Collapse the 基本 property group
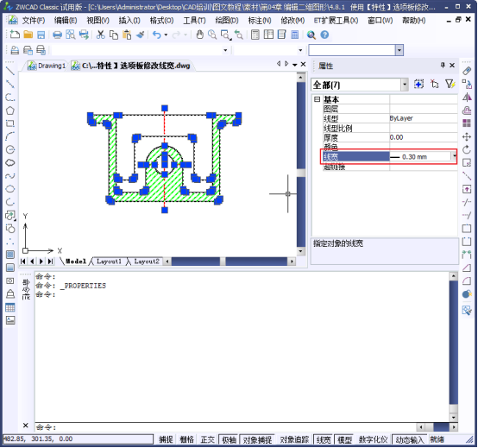Image resolution: width=478 pixels, height=448 pixels. pyautogui.click(x=317, y=99)
